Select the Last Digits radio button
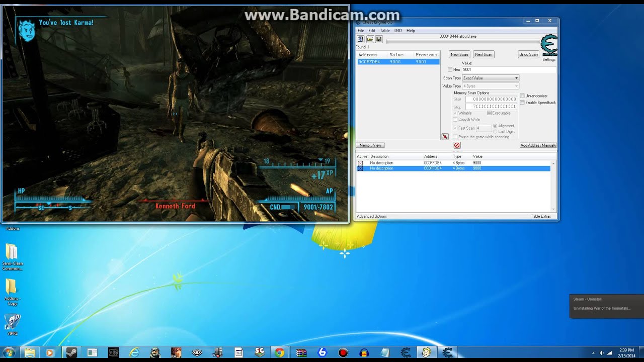This screenshot has height=362, width=644. coord(495,132)
